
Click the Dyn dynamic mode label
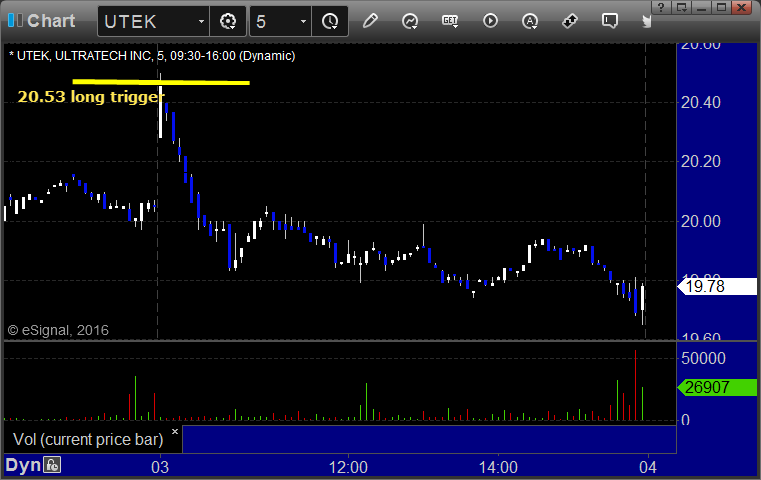pyautogui.click(x=23, y=465)
